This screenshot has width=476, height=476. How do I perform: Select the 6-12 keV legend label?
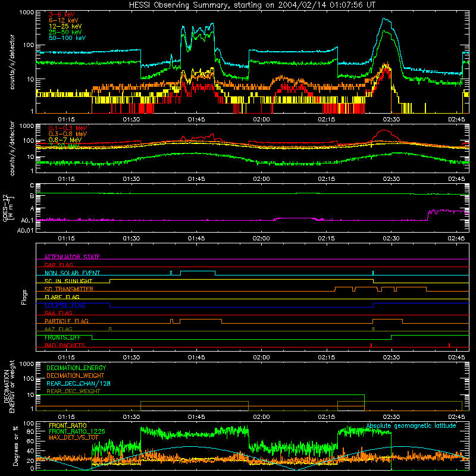tap(63, 20)
